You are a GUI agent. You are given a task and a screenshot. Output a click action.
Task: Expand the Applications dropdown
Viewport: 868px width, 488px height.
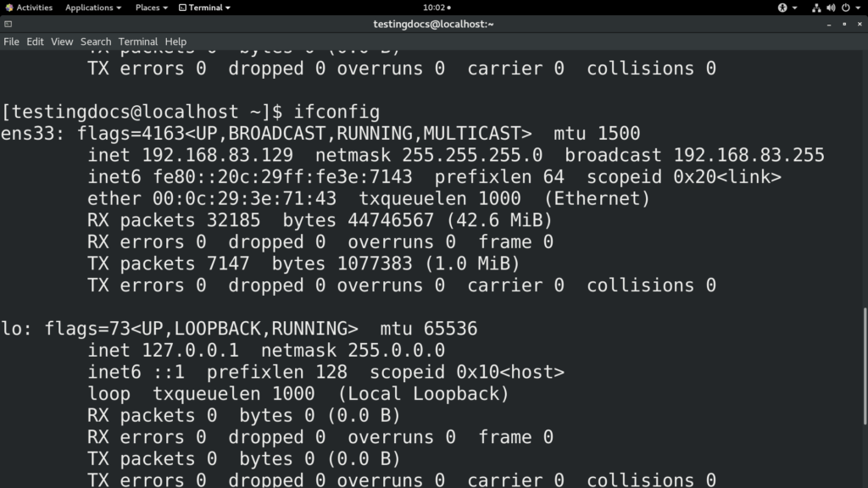(x=92, y=8)
